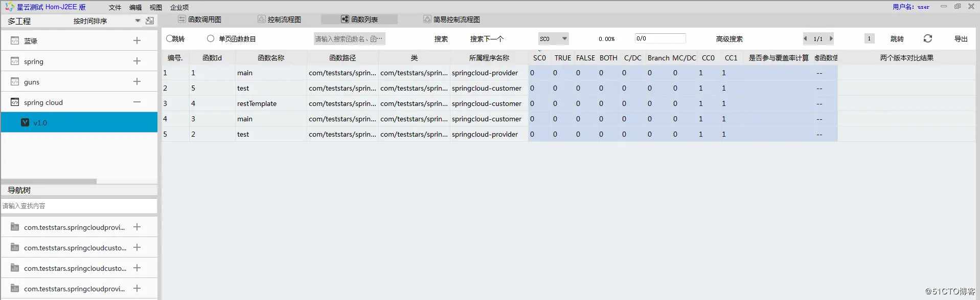
Task: Click the page number field showing 1
Action: (869, 38)
